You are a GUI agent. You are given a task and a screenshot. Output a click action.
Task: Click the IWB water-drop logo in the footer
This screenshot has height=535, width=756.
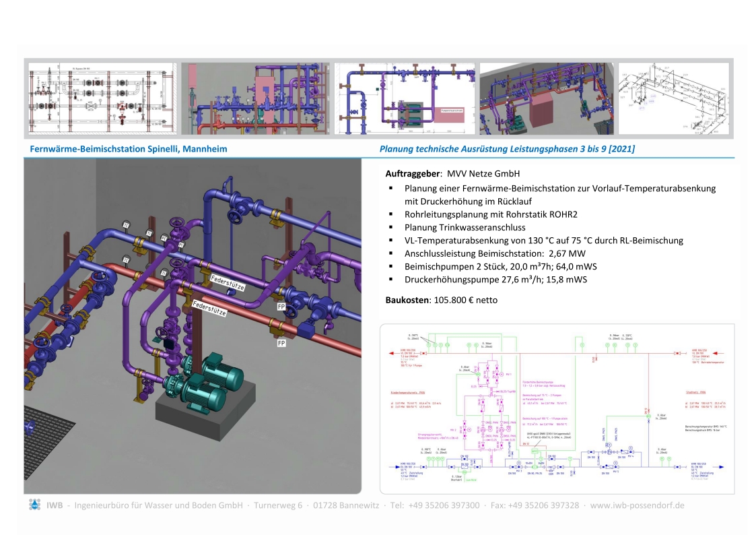tap(34, 505)
